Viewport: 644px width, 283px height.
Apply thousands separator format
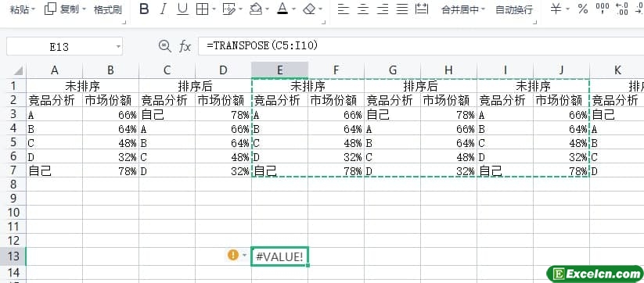pyautogui.click(x=602, y=9)
